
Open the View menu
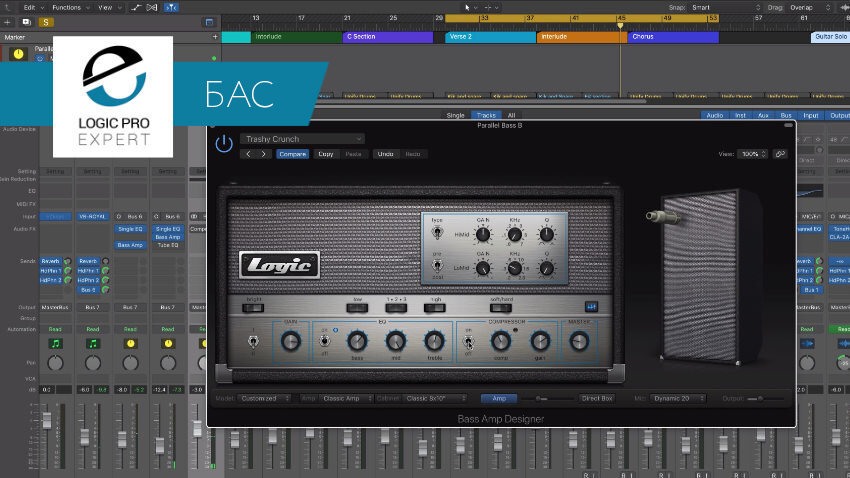click(x=109, y=8)
